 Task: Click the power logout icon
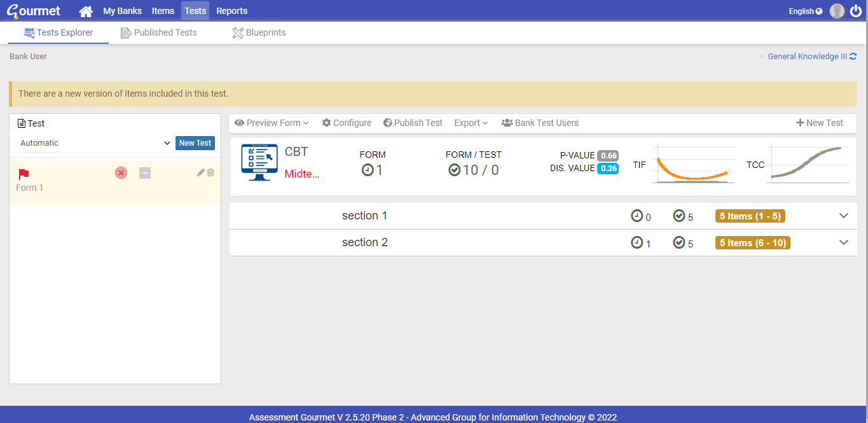point(856,11)
